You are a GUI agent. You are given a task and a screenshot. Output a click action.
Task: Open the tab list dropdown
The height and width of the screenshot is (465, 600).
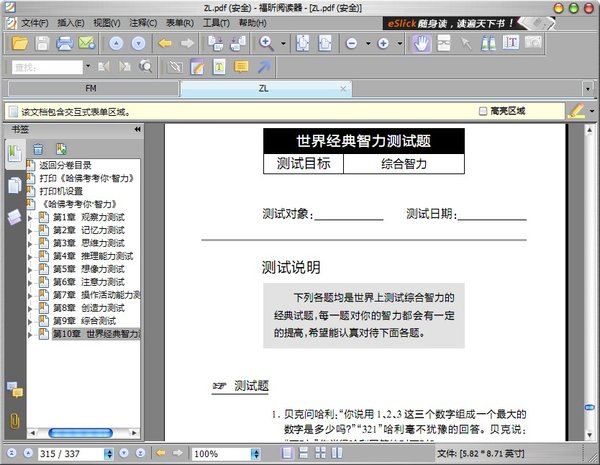click(x=588, y=89)
